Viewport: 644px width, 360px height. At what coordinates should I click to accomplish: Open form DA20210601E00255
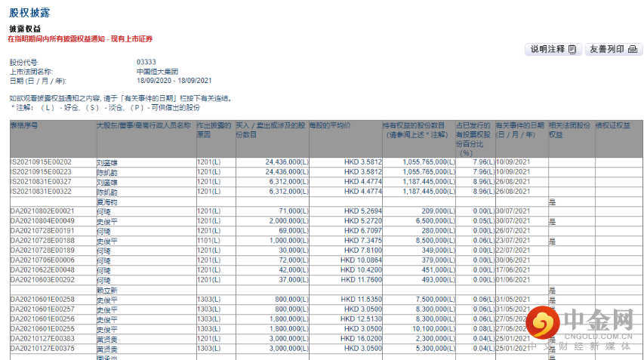42,329
